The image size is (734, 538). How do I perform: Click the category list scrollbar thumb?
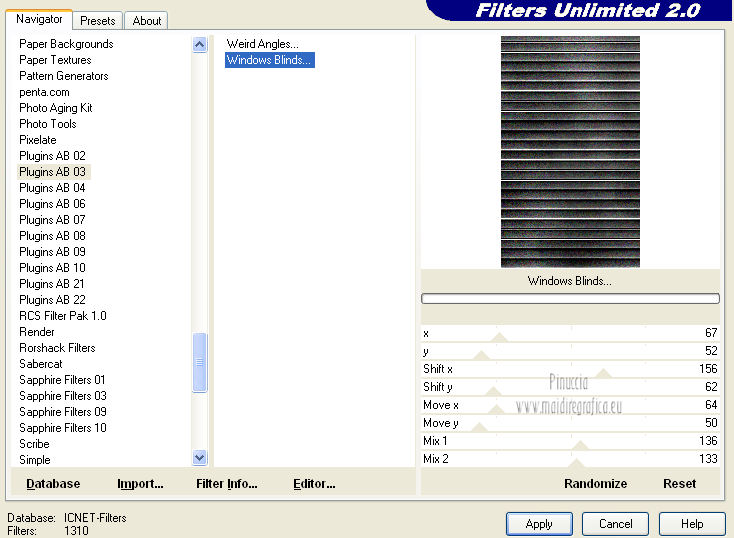tap(199, 362)
